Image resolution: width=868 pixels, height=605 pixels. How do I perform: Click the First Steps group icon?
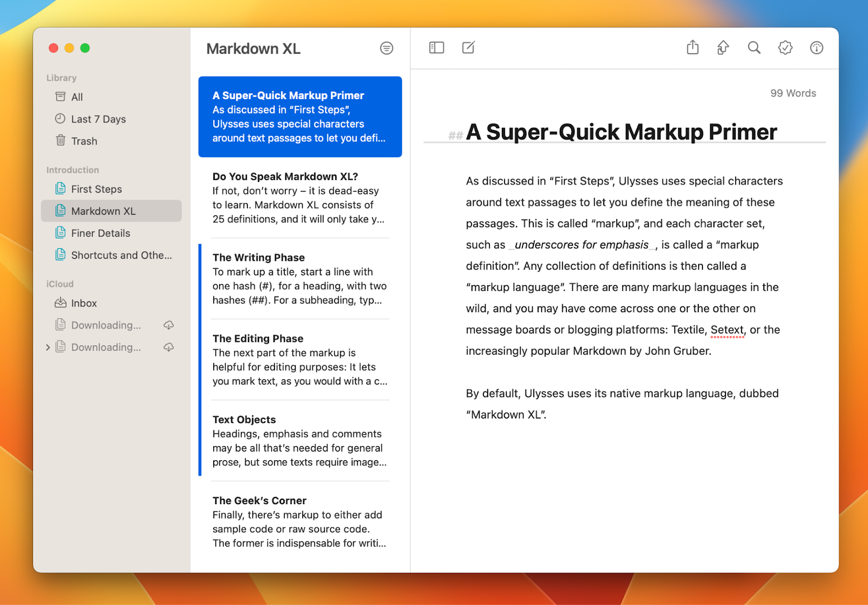(x=61, y=189)
